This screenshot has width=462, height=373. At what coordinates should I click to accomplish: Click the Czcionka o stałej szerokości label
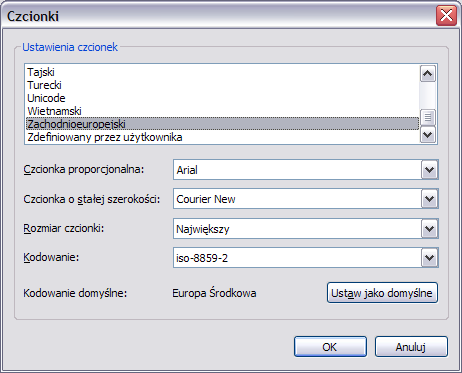(92, 199)
